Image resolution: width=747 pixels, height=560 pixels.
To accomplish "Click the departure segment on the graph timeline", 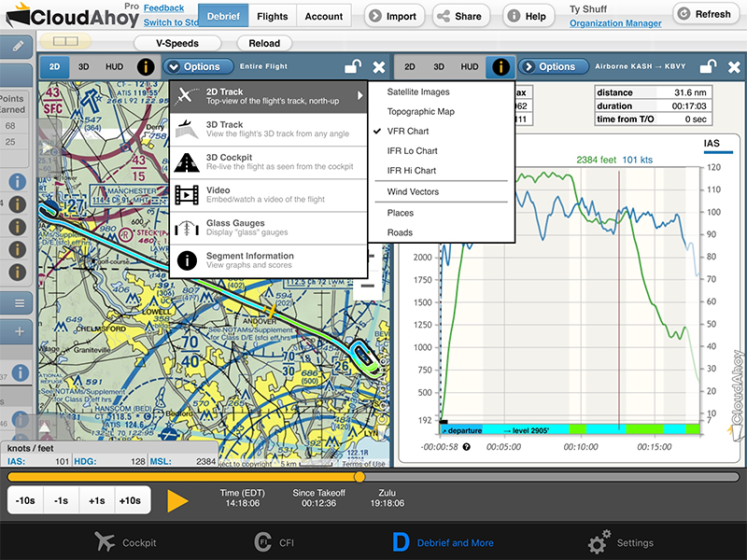I will click(461, 430).
